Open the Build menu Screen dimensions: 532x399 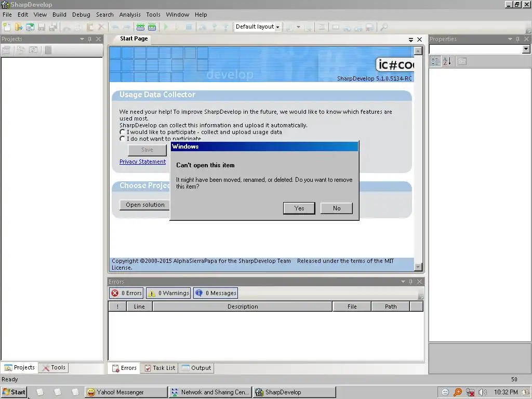(59, 15)
